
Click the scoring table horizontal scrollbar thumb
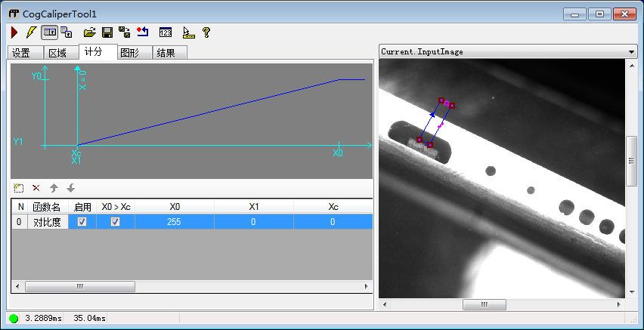79,287
